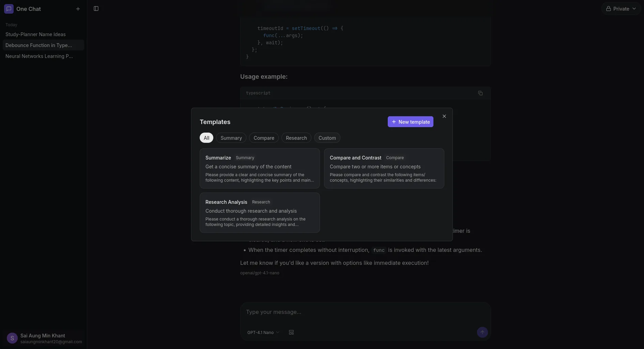
Task: Send message with the arrow button
Action: 482,332
